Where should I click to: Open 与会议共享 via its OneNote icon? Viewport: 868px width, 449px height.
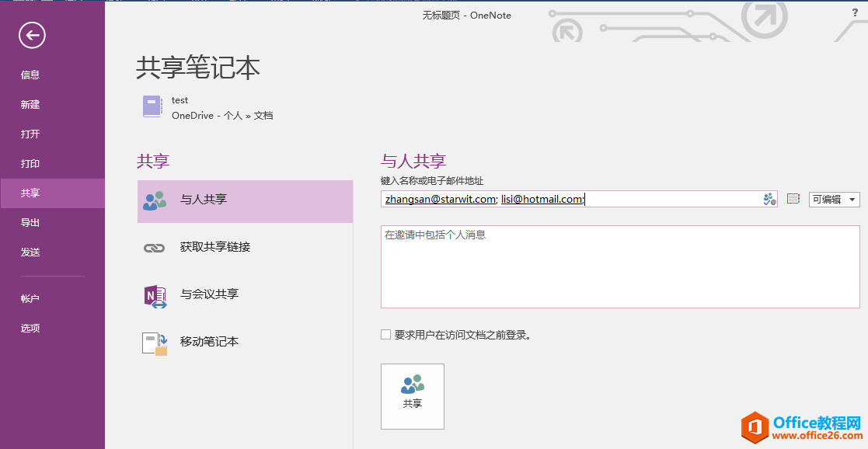154,295
